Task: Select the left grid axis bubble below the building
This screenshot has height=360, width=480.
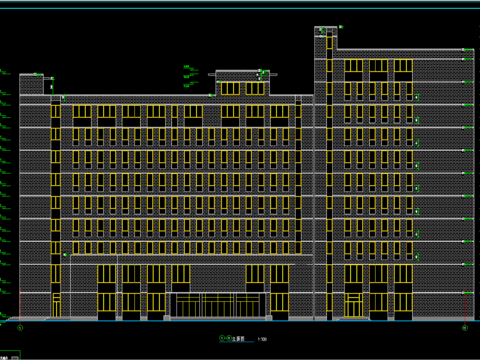Action: point(20,328)
